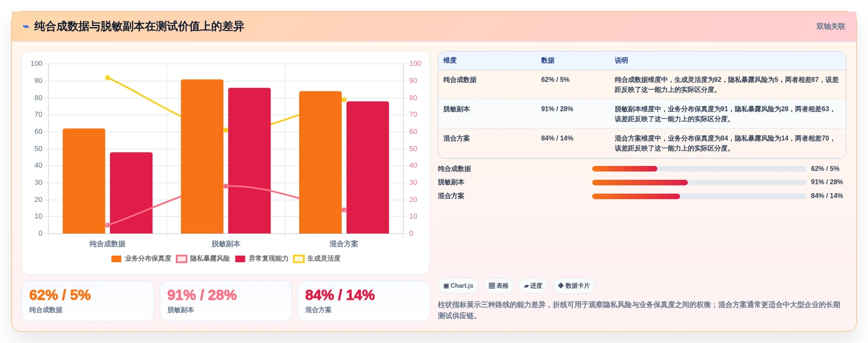The height and width of the screenshot is (343, 868).
Task: Click yellow legend swatch for 生成灵活度
Action: coord(299,259)
